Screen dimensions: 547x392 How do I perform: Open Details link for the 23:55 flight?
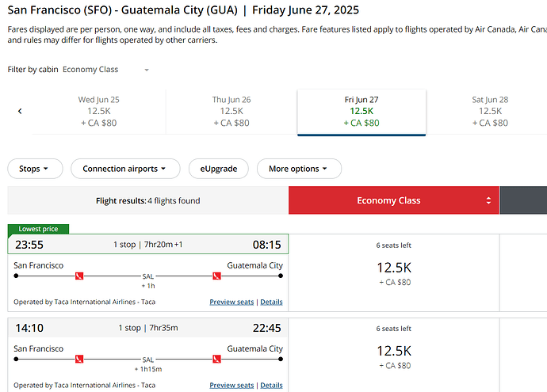tap(271, 303)
